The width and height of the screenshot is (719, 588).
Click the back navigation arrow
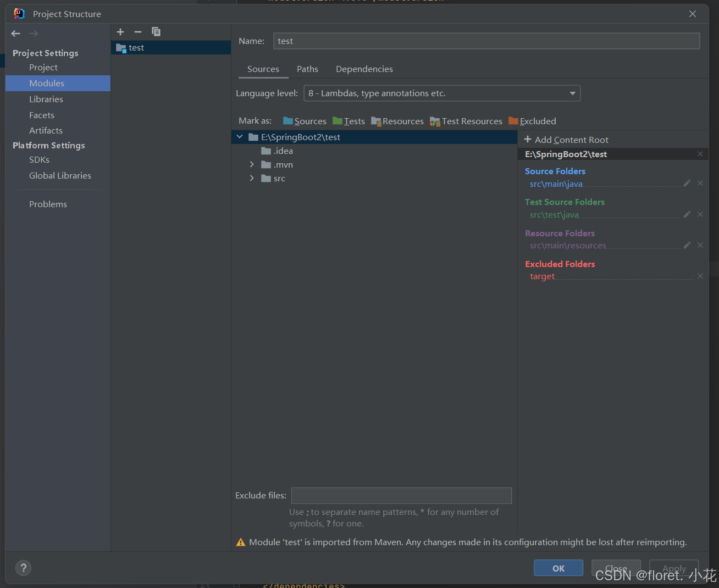(16, 34)
